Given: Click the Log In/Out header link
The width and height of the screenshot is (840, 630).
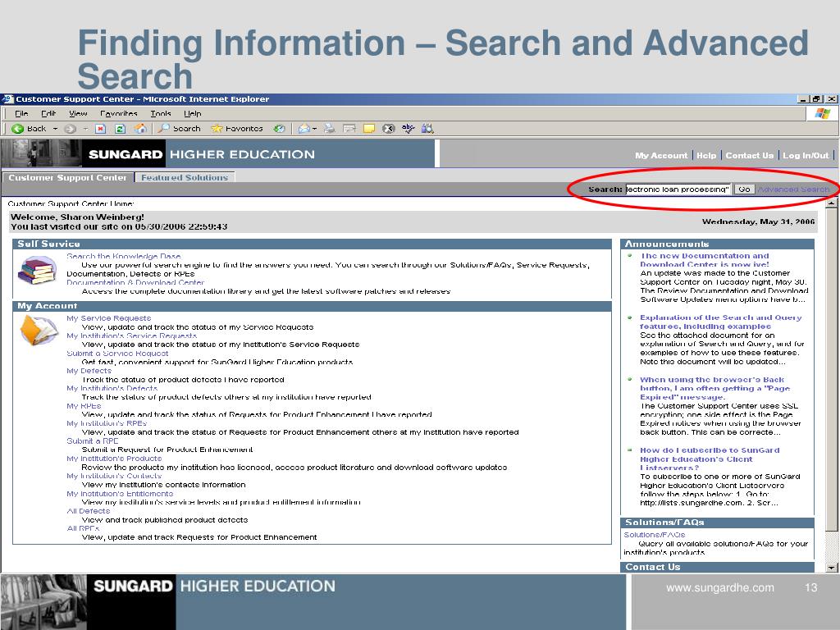Looking at the screenshot, I should [x=806, y=155].
